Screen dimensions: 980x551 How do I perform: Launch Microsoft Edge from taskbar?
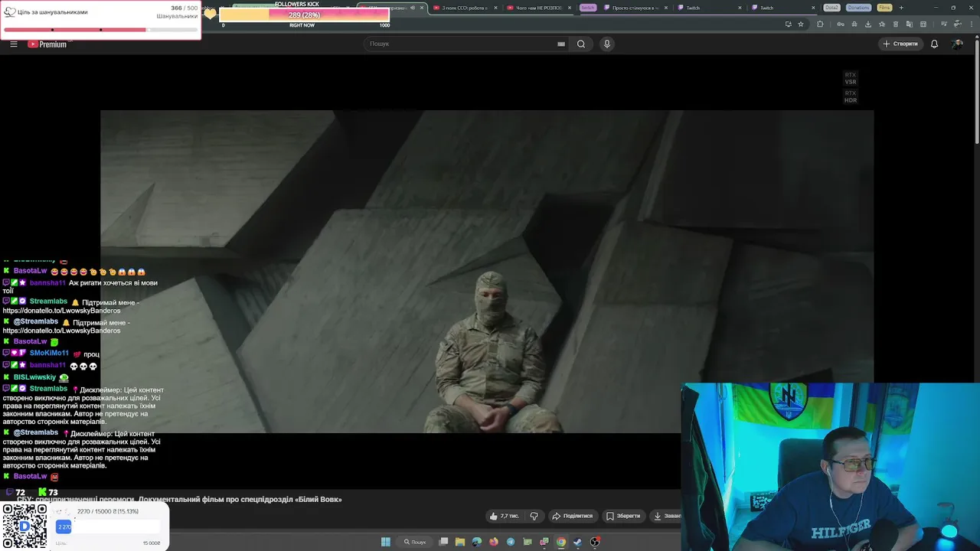(x=477, y=542)
